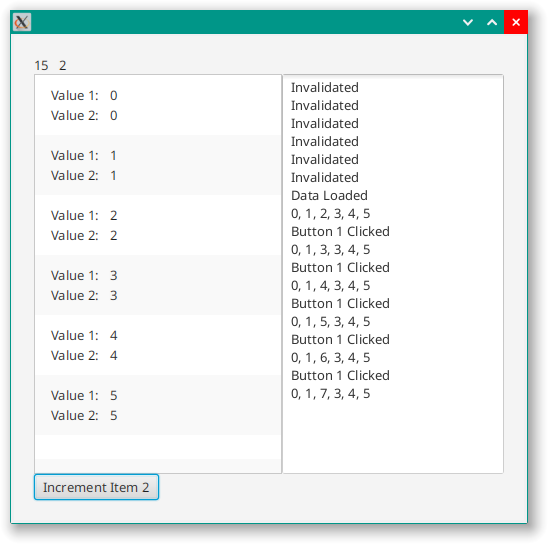Select the list cell with Value 1: 3
This screenshot has height=544, width=548.
point(158,285)
